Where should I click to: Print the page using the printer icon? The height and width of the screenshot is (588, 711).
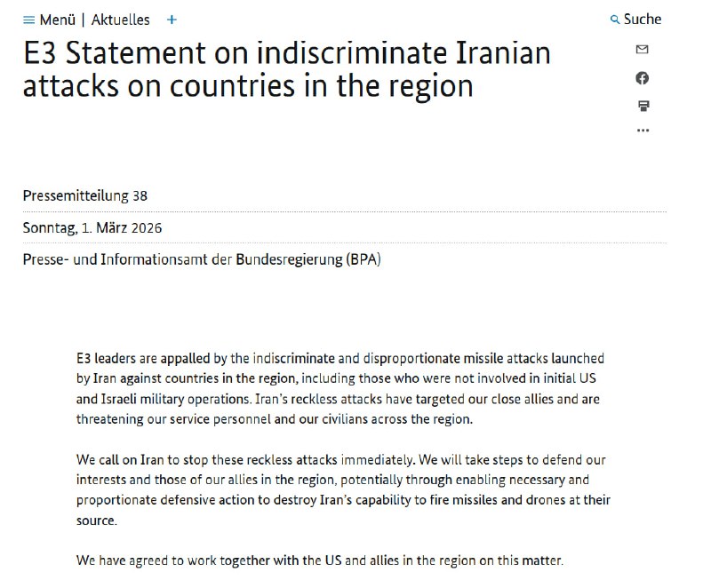(x=643, y=106)
